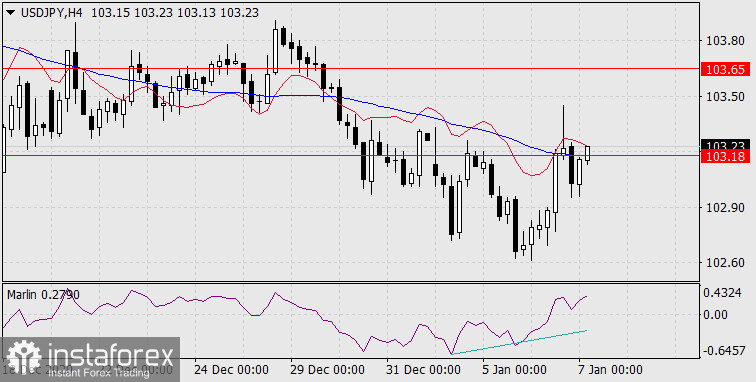Click the 24 Dec 00:00 time label

231,370
